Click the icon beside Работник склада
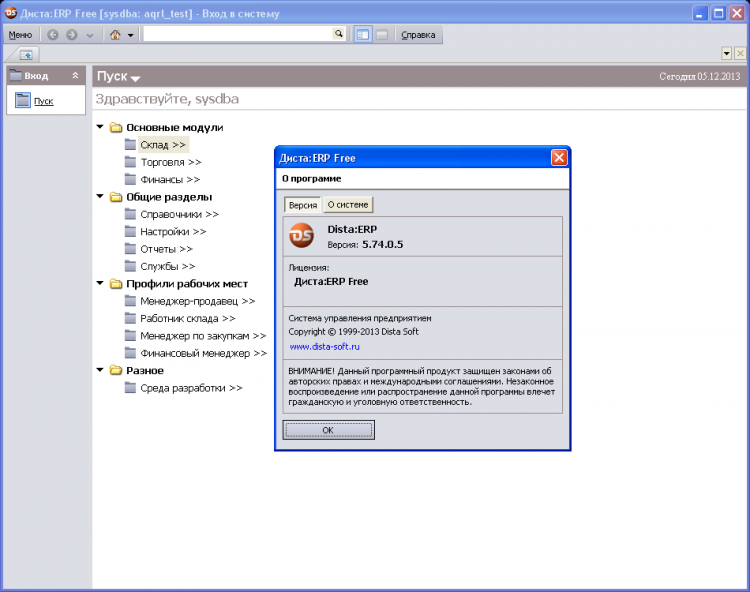The width and height of the screenshot is (750, 592). tap(130, 318)
